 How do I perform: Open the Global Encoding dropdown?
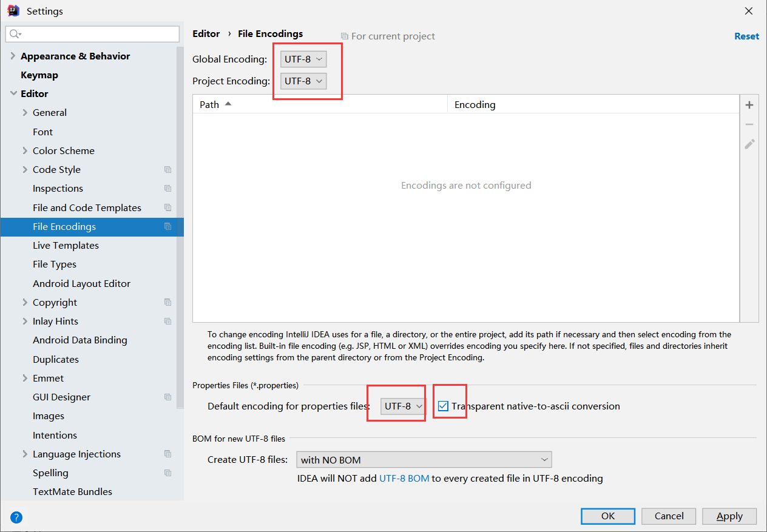pos(303,59)
